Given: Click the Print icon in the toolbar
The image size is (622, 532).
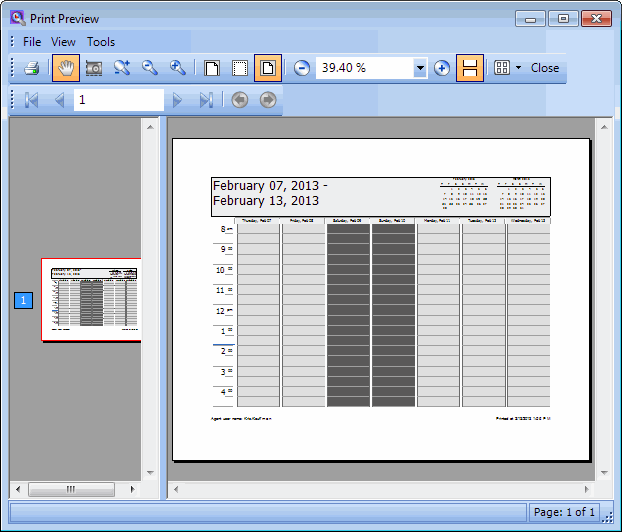Looking at the screenshot, I should [x=32, y=68].
